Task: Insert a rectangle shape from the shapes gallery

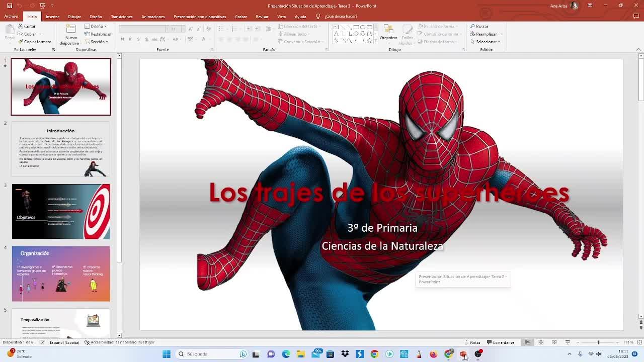Action: click(x=356, y=27)
